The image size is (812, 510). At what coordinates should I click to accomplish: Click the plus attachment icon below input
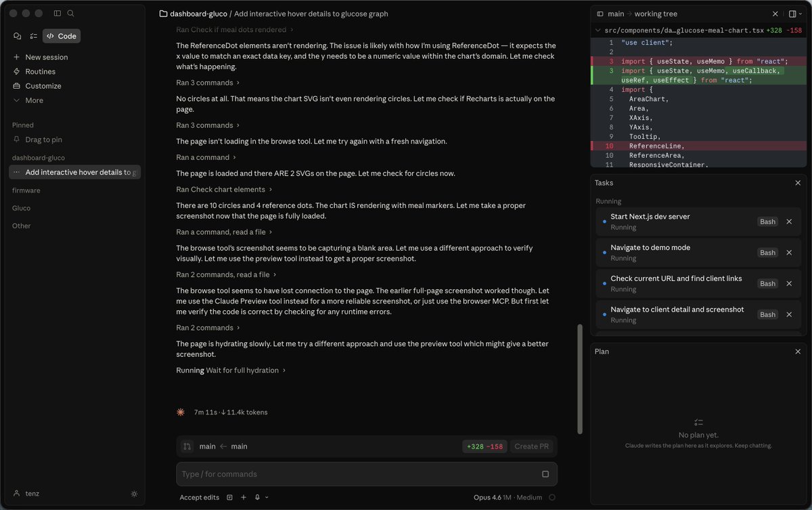point(244,497)
